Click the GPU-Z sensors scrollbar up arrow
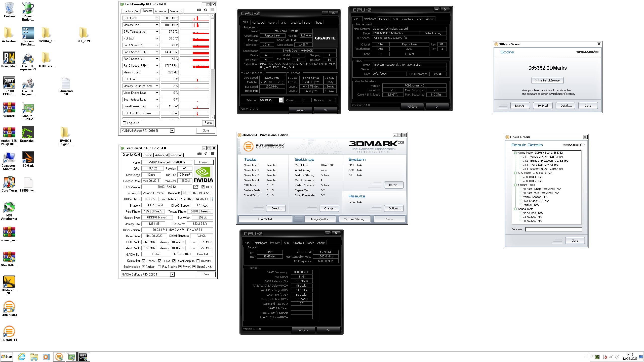This screenshot has height=362, width=644. 213,16
